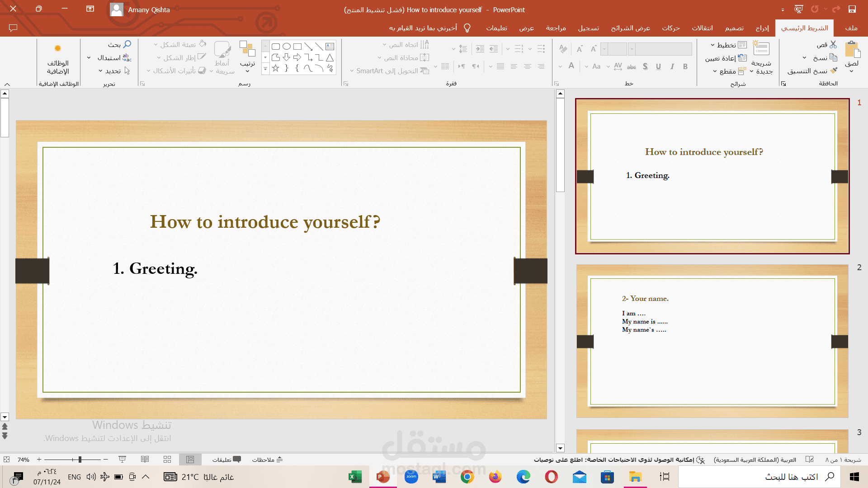The width and height of the screenshot is (868, 488).
Task: Expand the shapes gallery more arrow
Action: [265, 69]
